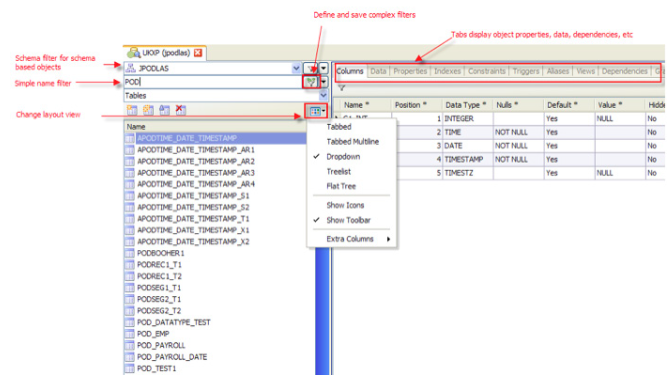
Task: Click table icon beside APODTIME_DATE_TIMESTAMP_AR3
Action: [129, 173]
